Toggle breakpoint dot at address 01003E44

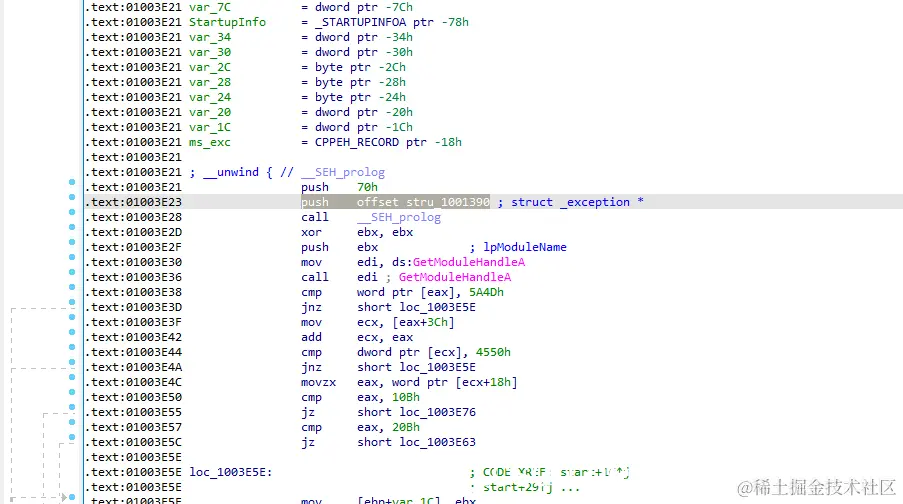tap(72, 347)
